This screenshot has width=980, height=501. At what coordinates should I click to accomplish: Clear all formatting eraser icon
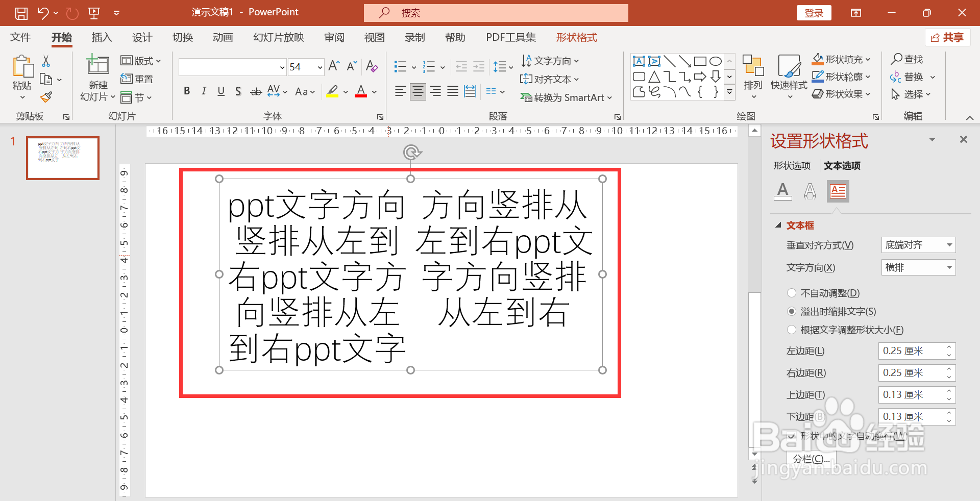point(372,66)
